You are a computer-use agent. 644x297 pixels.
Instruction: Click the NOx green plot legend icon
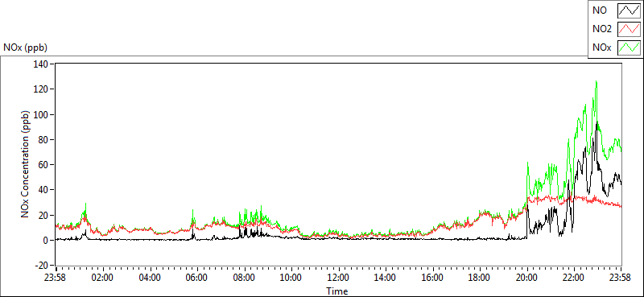click(629, 47)
